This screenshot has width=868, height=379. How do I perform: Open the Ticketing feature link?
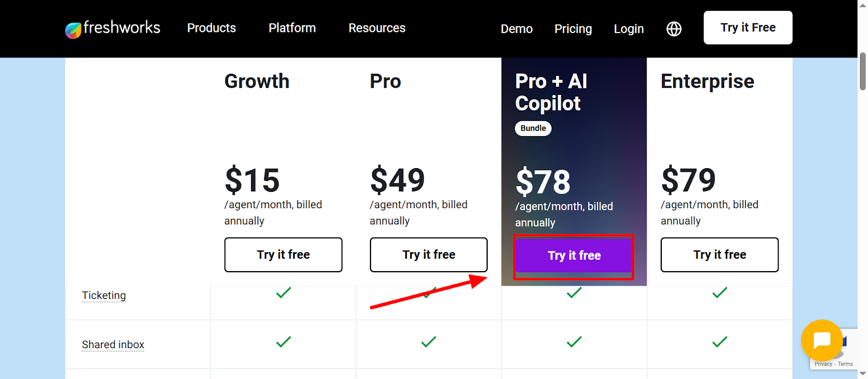104,296
